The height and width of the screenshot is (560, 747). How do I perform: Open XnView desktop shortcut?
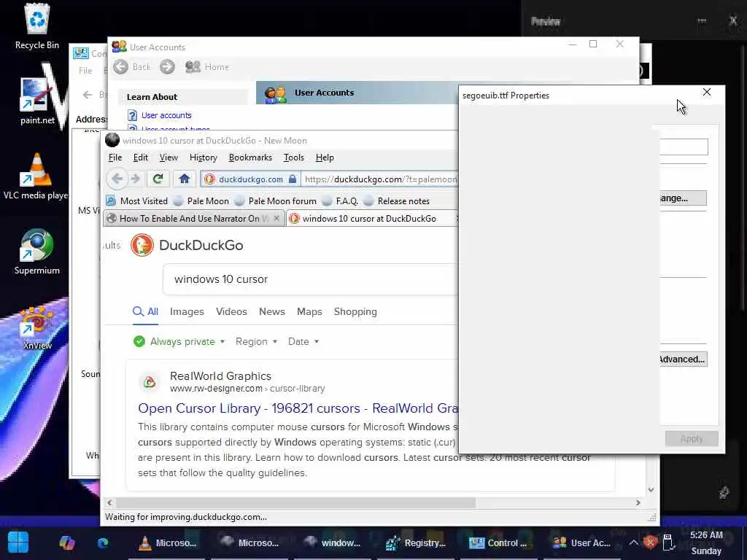click(x=36, y=327)
